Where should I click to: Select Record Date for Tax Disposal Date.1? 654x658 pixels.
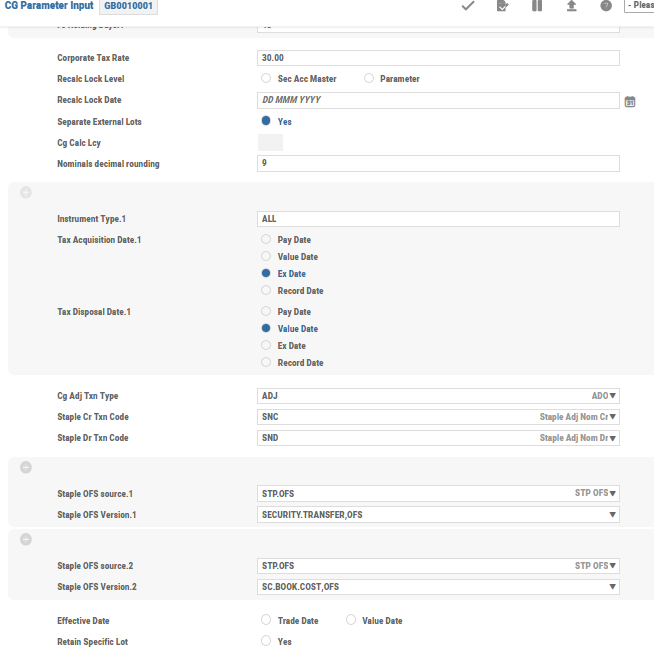pyautogui.click(x=266, y=362)
